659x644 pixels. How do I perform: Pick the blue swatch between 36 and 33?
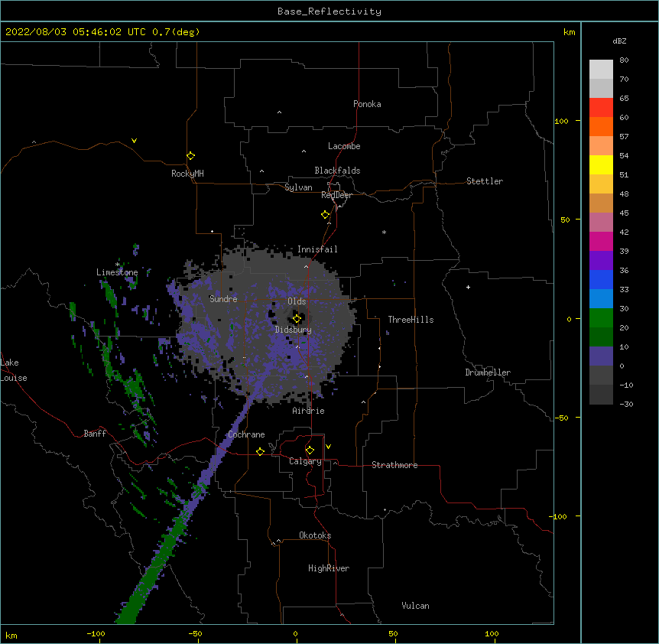click(601, 279)
